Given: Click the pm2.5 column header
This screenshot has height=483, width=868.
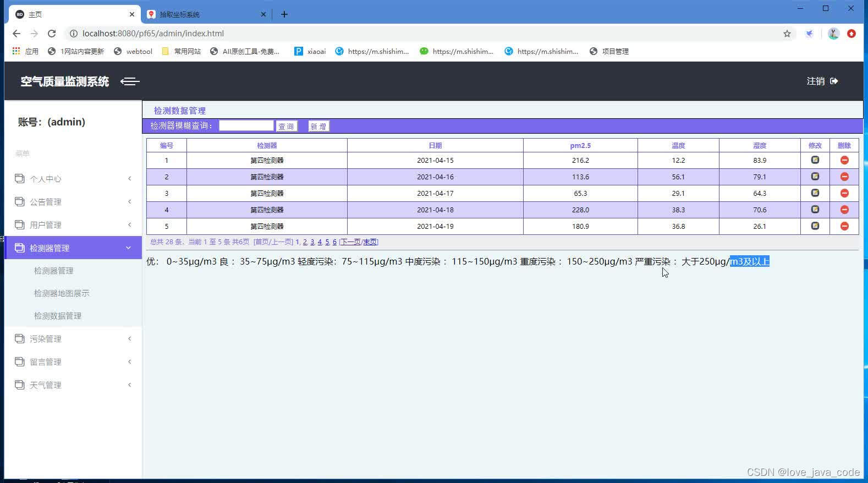Looking at the screenshot, I should (580, 145).
